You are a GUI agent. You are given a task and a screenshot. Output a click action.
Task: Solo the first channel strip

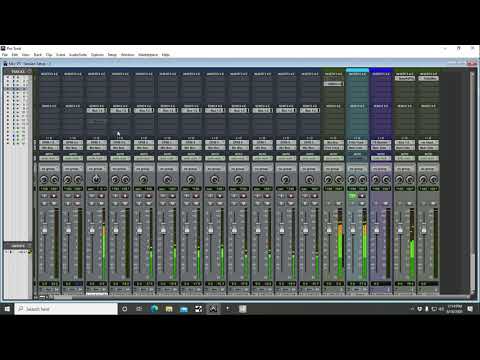(44, 203)
